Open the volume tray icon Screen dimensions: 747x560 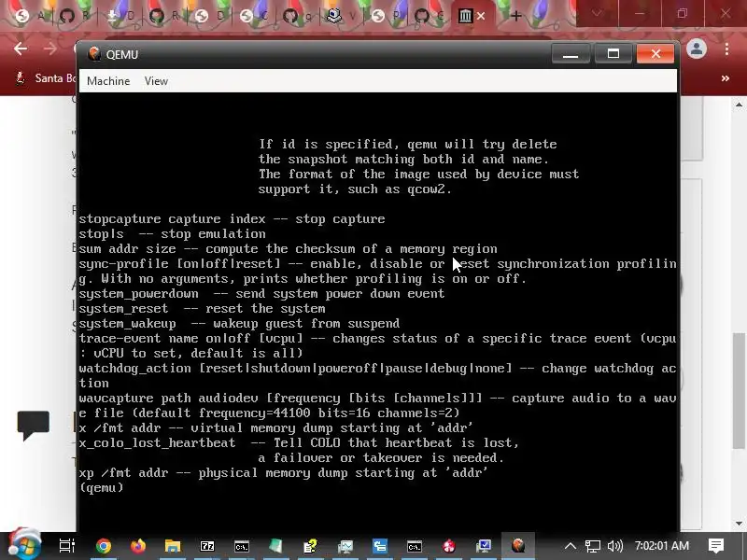(615, 546)
